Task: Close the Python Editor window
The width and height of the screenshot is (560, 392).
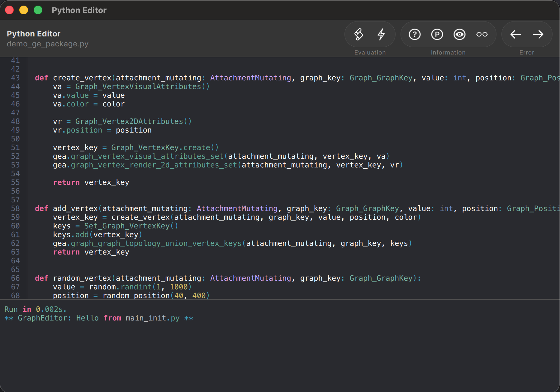Action: [x=10, y=10]
